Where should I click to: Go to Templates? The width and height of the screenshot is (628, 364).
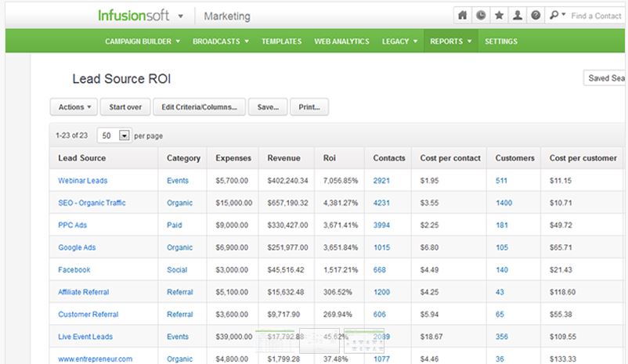pyautogui.click(x=282, y=41)
